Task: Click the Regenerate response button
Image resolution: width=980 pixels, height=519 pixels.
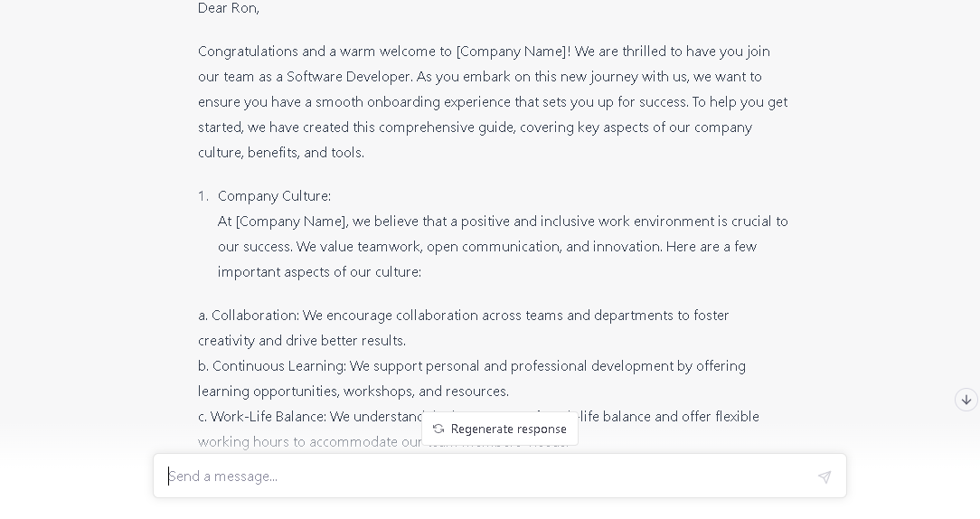Action: coord(499,429)
